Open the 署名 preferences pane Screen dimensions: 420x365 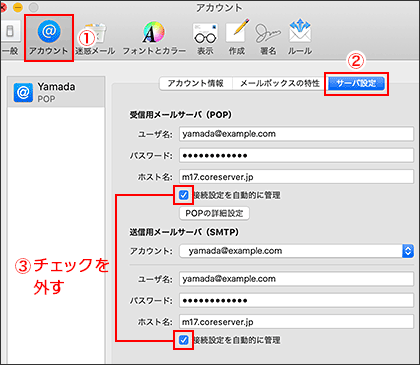click(x=268, y=38)
